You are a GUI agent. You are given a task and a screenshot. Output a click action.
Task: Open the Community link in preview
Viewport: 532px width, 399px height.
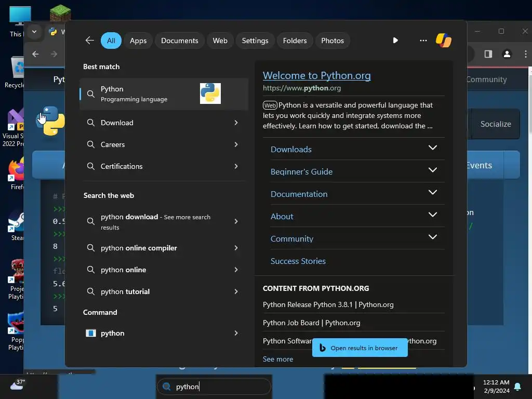pos(292,239)
